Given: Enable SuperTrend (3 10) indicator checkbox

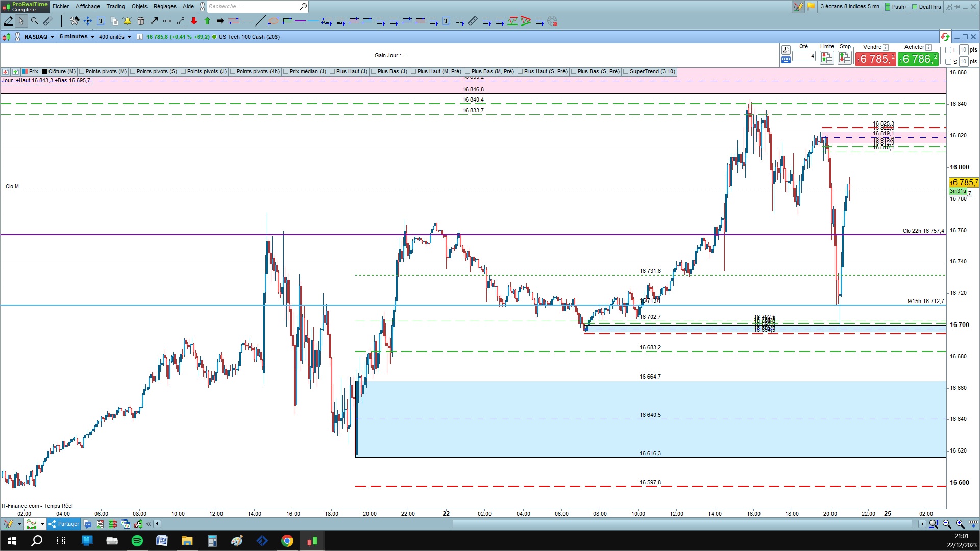Looking at the screenshot, I should coord(626,72).
